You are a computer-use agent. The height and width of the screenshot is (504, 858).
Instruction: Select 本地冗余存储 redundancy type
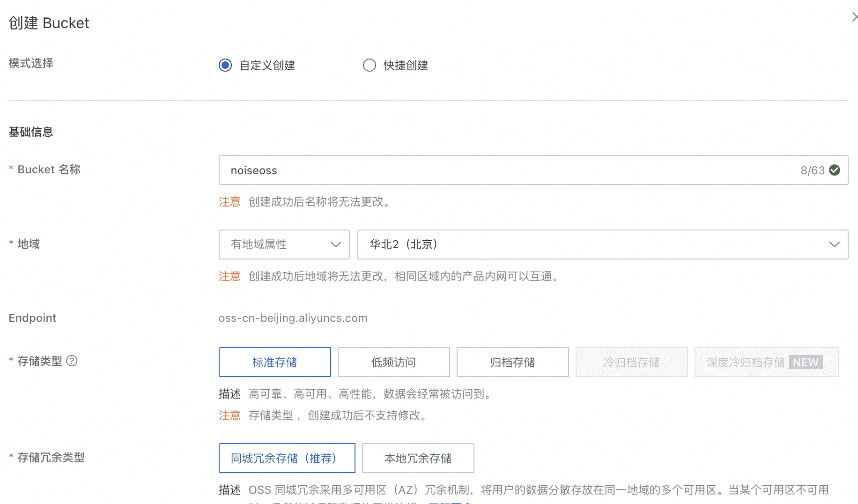[x=418, y=458]
